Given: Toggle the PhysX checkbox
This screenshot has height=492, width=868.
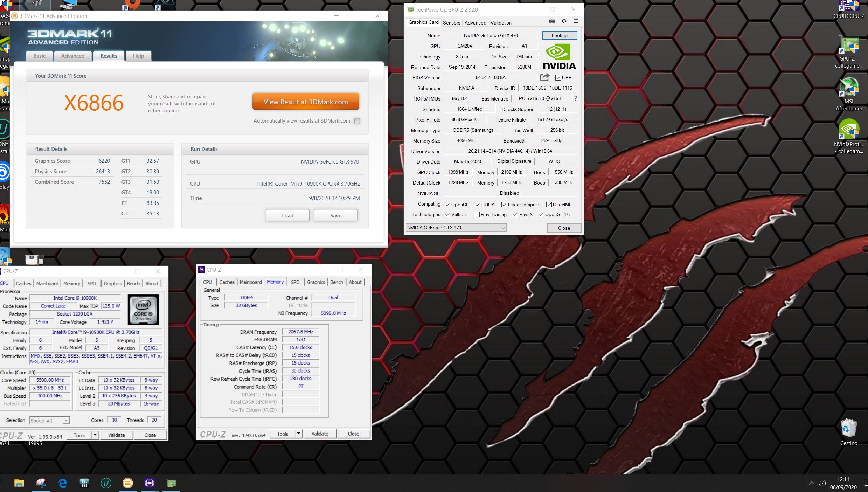Looking at the screenshot, I should click(515, 214).
